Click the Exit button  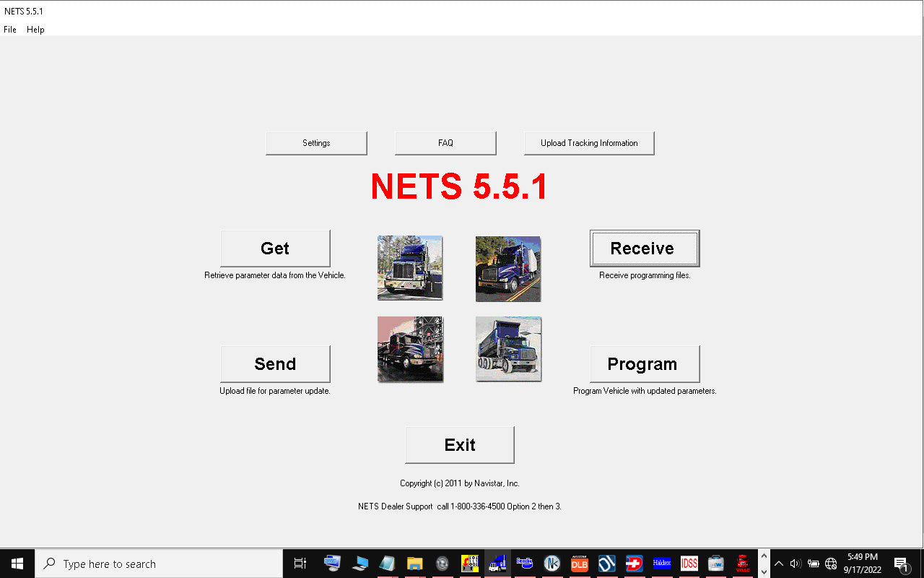[460, 445]
